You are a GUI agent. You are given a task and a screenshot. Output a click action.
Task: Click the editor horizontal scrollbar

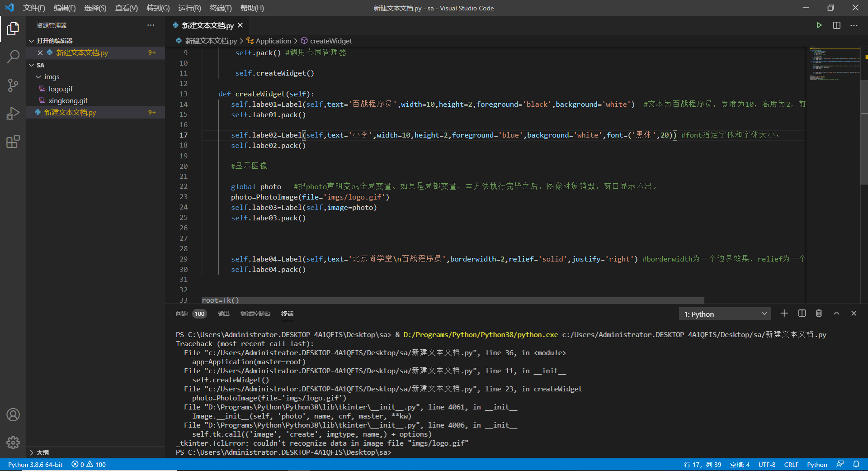[453, 300]
